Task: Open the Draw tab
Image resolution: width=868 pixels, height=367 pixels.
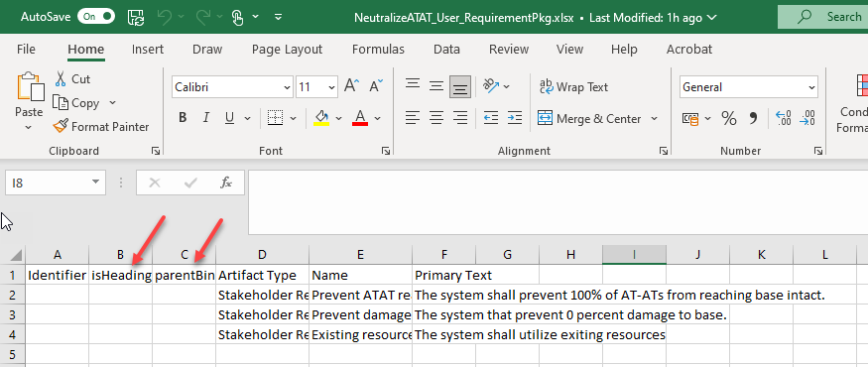Action: [x=207, y=50]
